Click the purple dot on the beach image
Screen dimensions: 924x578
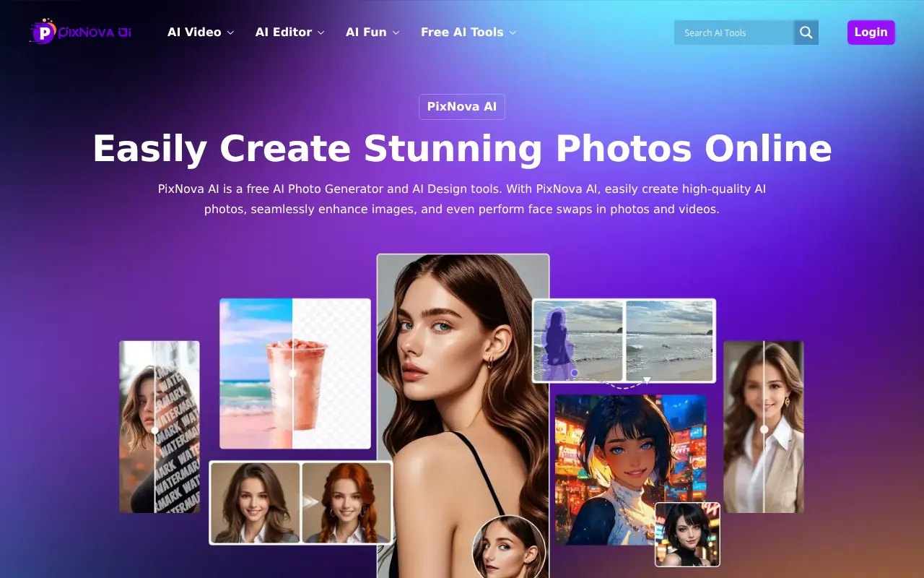coord(575,373)
